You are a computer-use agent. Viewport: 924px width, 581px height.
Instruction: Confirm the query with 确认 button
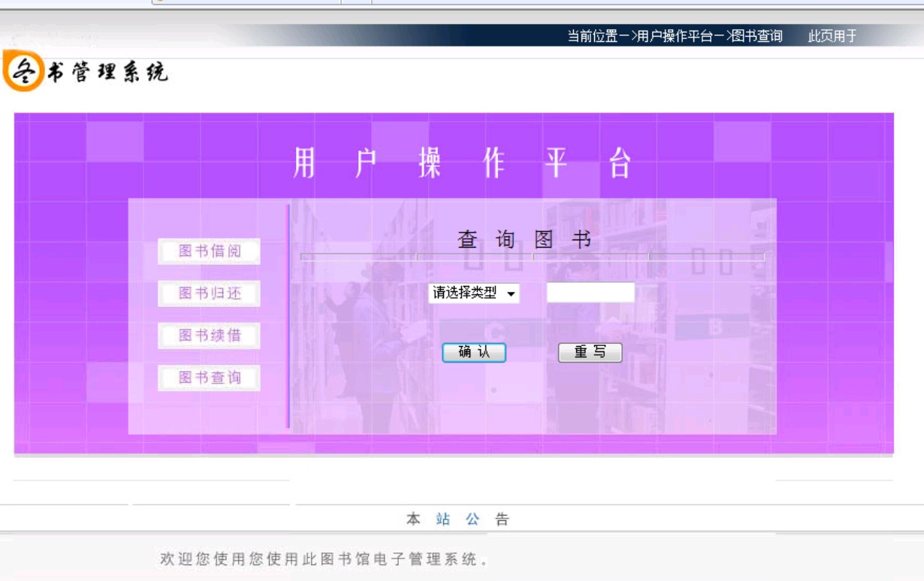[x=474, y=352]
